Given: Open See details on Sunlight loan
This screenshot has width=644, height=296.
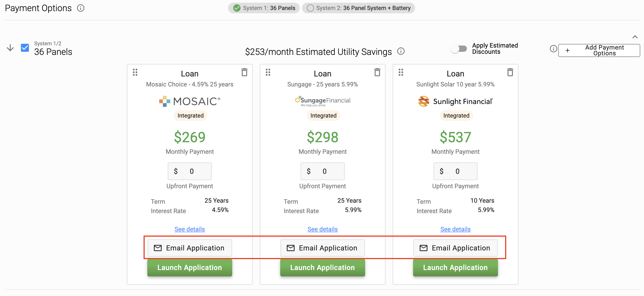Looking at the screenshot, I should point(455,229).
